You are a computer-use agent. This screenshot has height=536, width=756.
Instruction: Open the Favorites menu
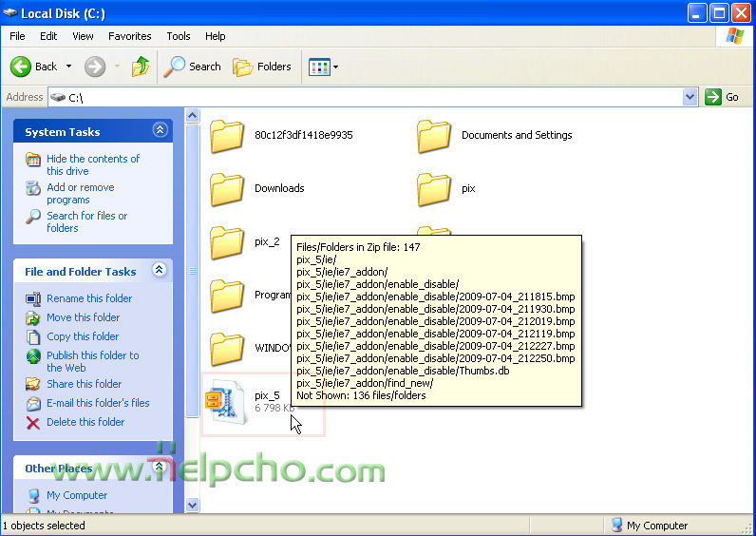click(130, 36)
